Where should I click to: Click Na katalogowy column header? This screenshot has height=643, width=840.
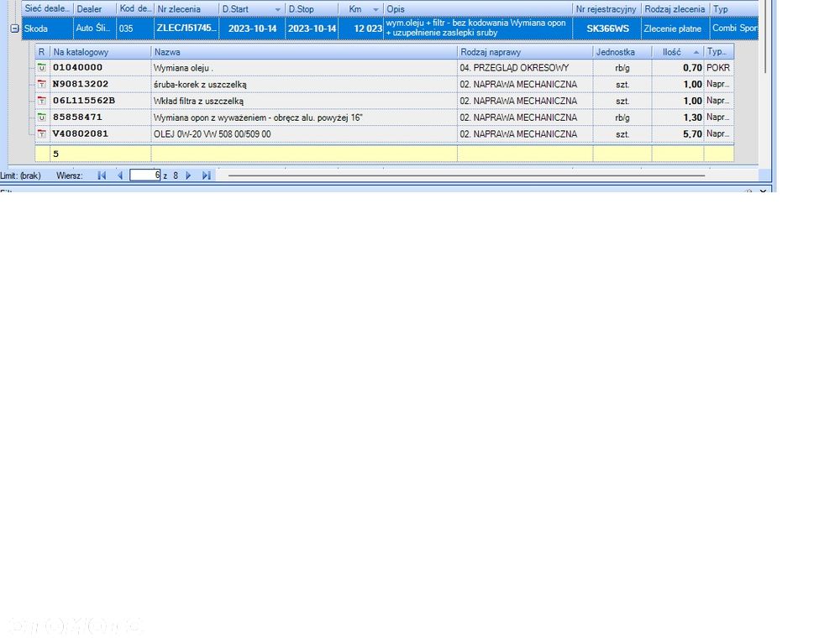[100, 52]
